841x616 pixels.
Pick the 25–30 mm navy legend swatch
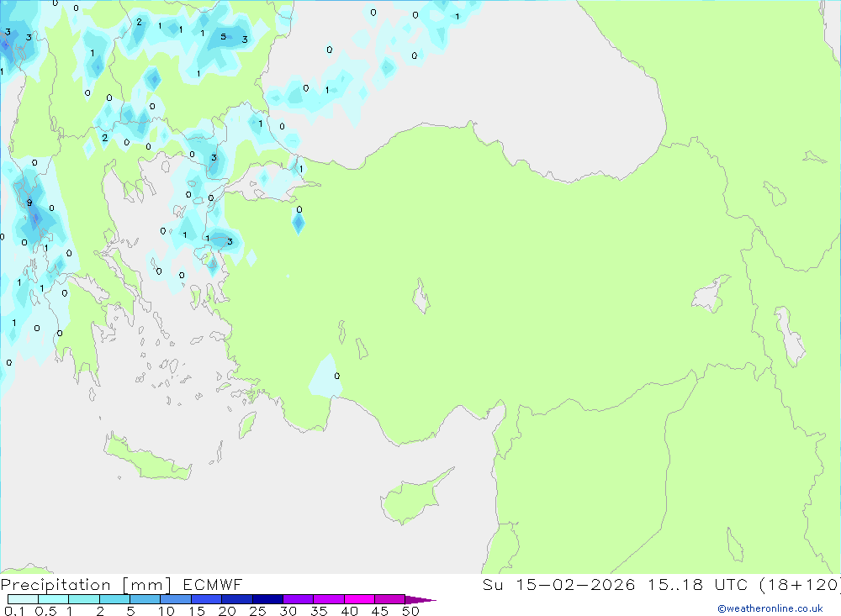(x=267, y=599)
